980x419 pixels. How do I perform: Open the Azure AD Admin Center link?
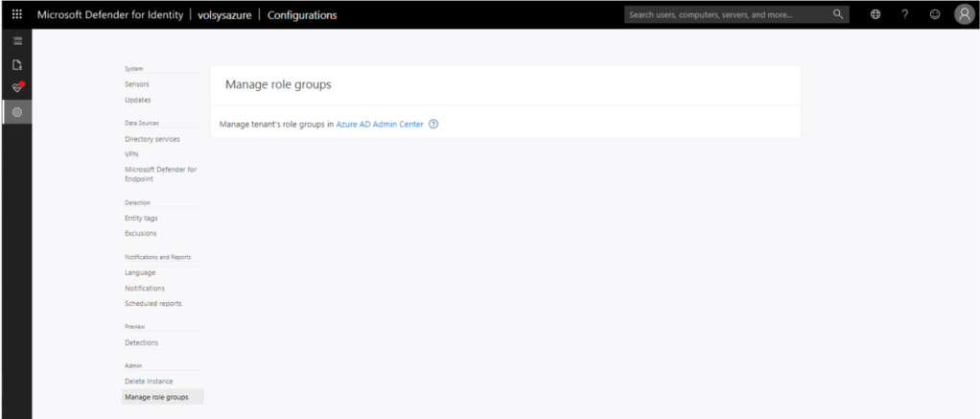click(379, 124)
